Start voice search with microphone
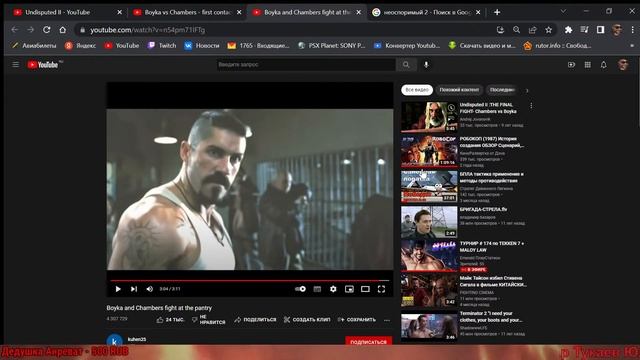This screenshot has width=640, height=360. coord(426,64)
